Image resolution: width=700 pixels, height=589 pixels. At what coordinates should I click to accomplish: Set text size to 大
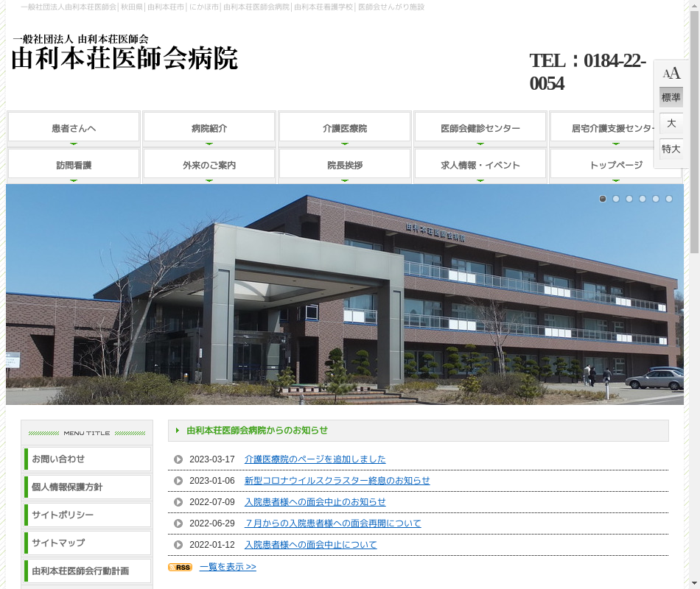point(671,123)
